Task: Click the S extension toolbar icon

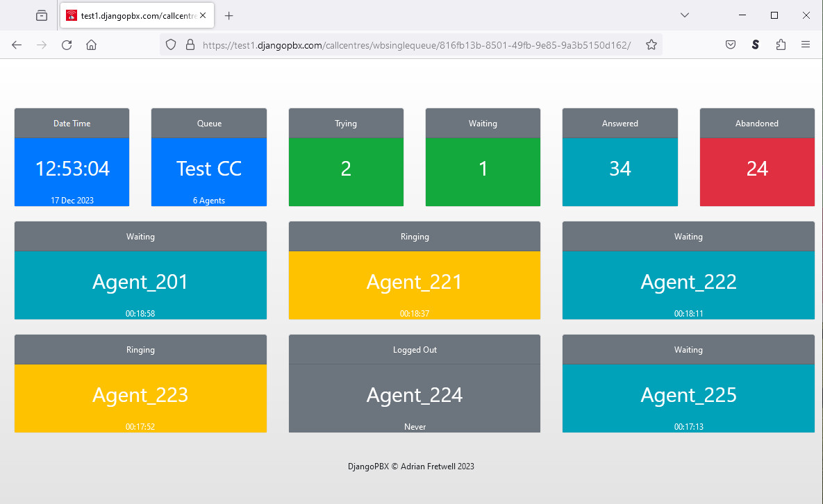Action: coord(756,44)
